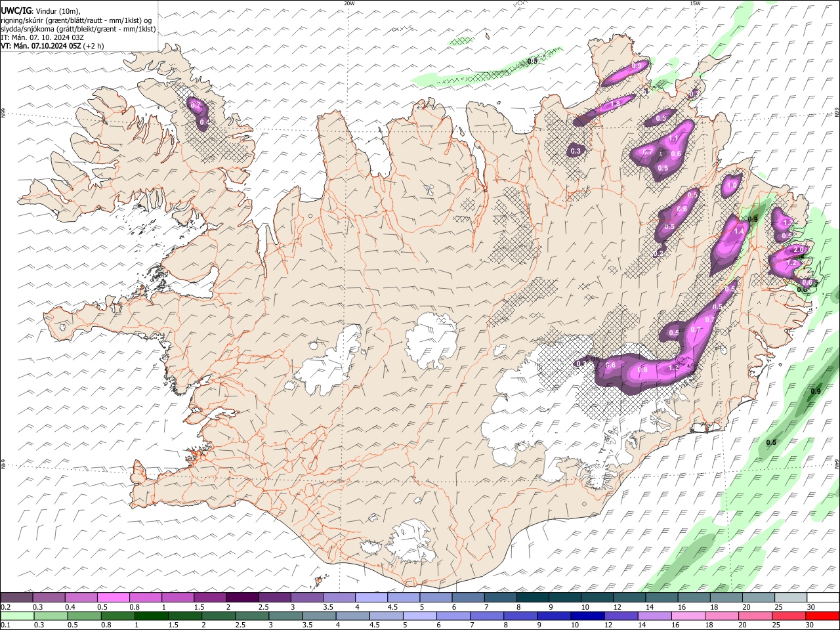Click the '20W' longitude label
The image size is (840, 630).
(x=349, y=3)
